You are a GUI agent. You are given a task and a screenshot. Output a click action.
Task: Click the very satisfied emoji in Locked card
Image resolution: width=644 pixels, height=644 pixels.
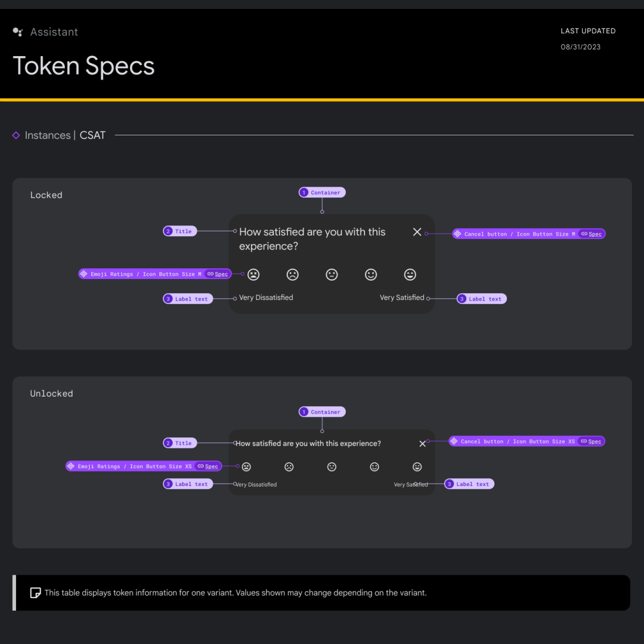tap(410, 274)
